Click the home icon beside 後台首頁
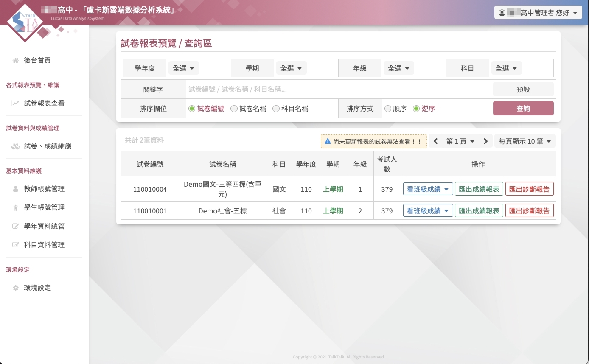The width and height of the screenshot is (589, 364). pyautogui.click(x=15, y=60)
